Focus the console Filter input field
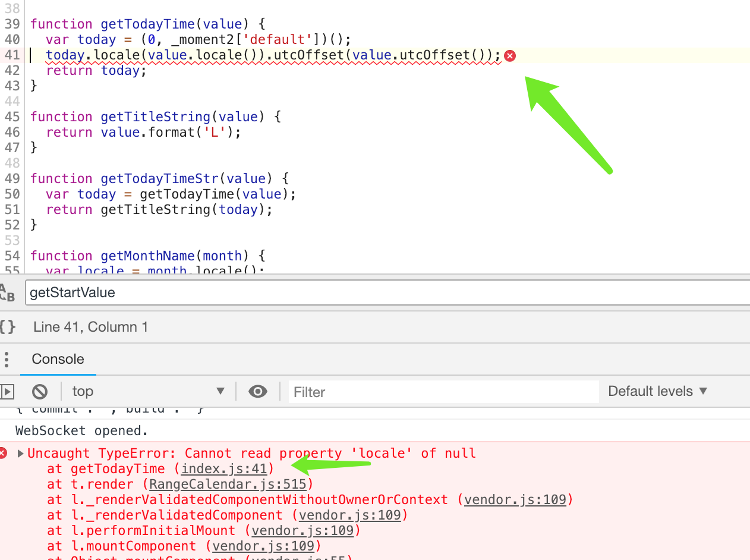Viewport: 750px width, 560px height. (443, 392)
